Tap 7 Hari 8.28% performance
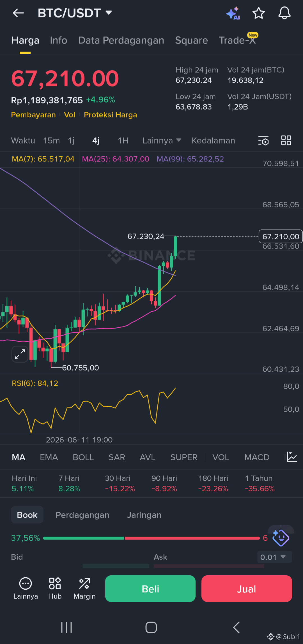Image resolution: width=303 pixels, height=644 pixels. pyautogui.click(x=69, y=483)
